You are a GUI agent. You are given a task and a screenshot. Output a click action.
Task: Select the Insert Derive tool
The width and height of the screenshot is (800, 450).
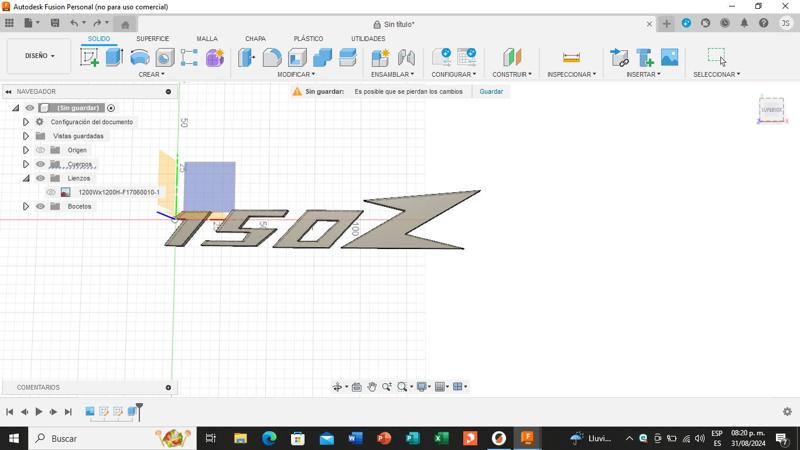click(619, 57)
